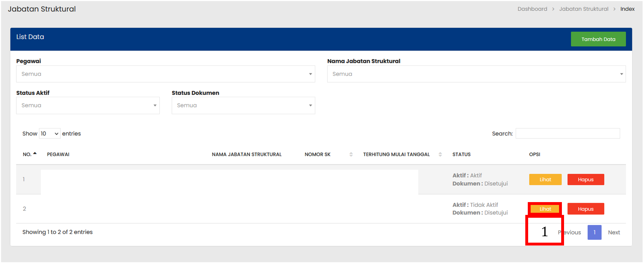Image resolution: width=644 pixels, height=264 pixels.
Task: Click Lihat for the first row
Action: click(545, 180)
